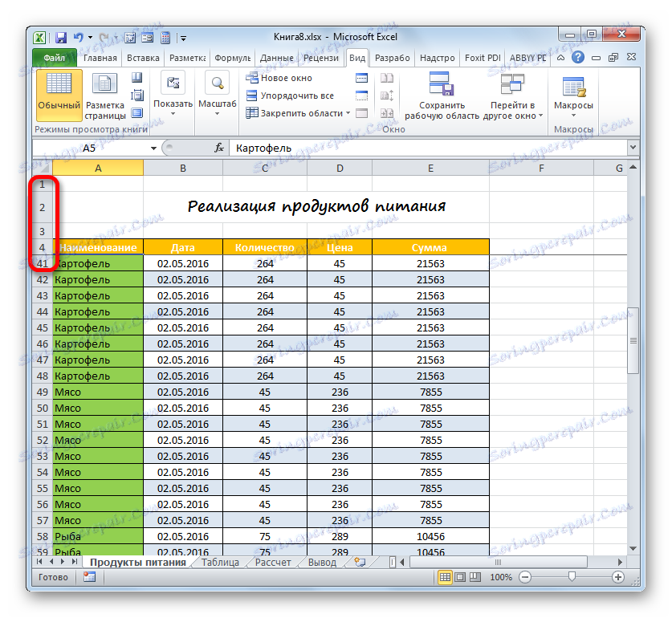Click the Unhide window icon
The image size is (672, 618).
click(x=362, y=113)
